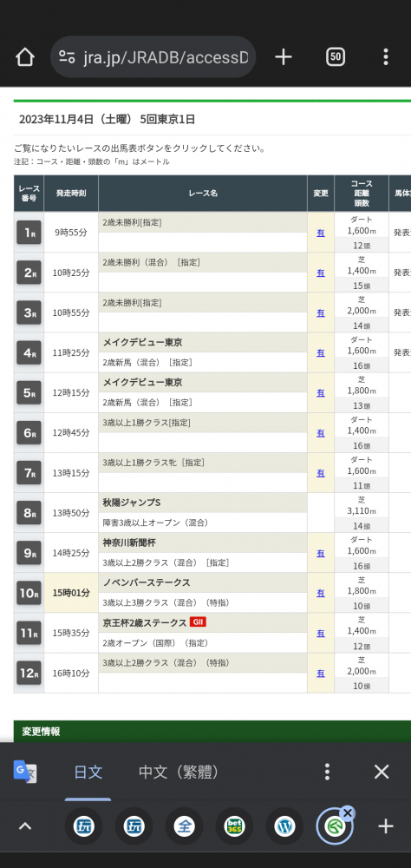Viewport: 411px width, 868px height.
Task: Tap the GII grade badge
Action: [198, 622]
